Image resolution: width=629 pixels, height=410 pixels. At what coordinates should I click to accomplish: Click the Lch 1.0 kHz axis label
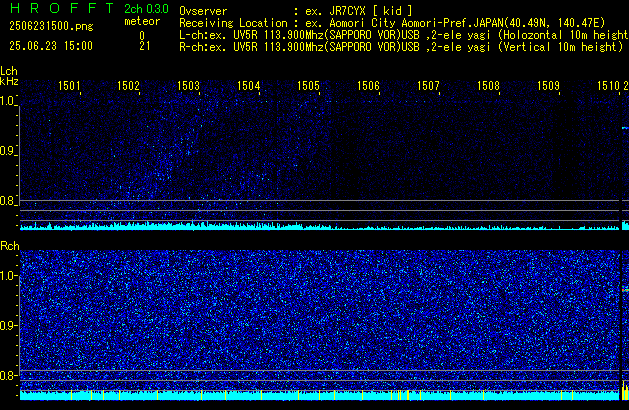tap(7, 101)
